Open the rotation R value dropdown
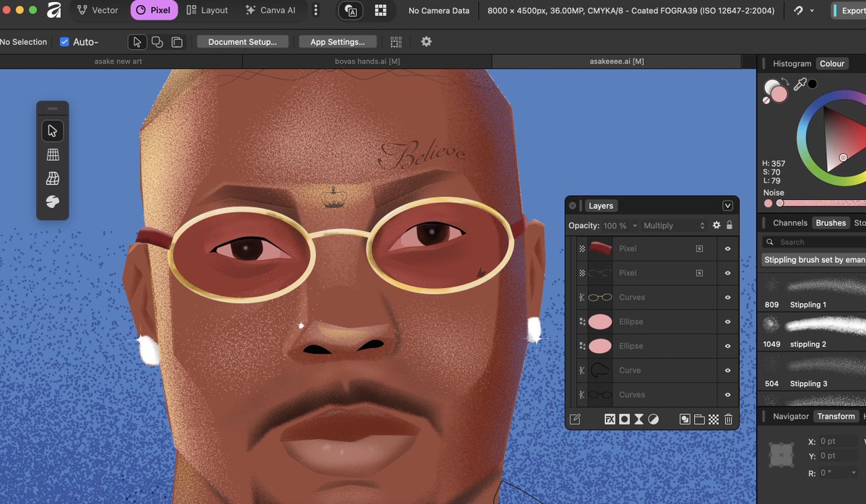Viewport: 866px width, 504px height. pos(854,472)
